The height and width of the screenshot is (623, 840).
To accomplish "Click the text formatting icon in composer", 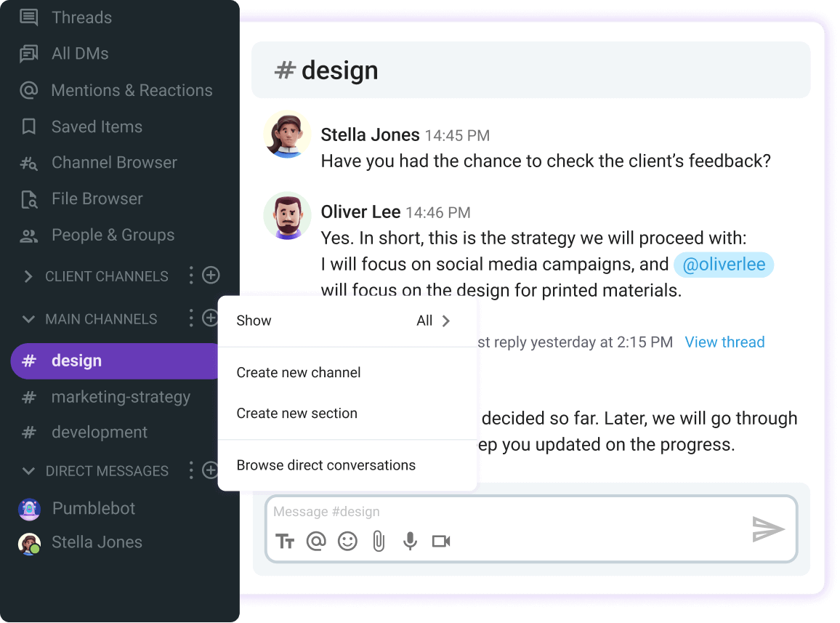I will 285,542.
